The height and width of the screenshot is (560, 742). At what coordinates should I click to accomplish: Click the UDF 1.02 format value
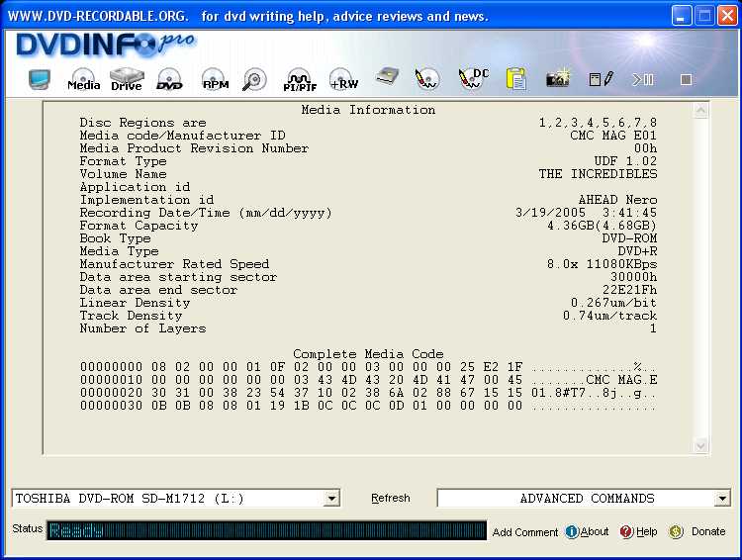pyautogui.click(x=625, y=161)
